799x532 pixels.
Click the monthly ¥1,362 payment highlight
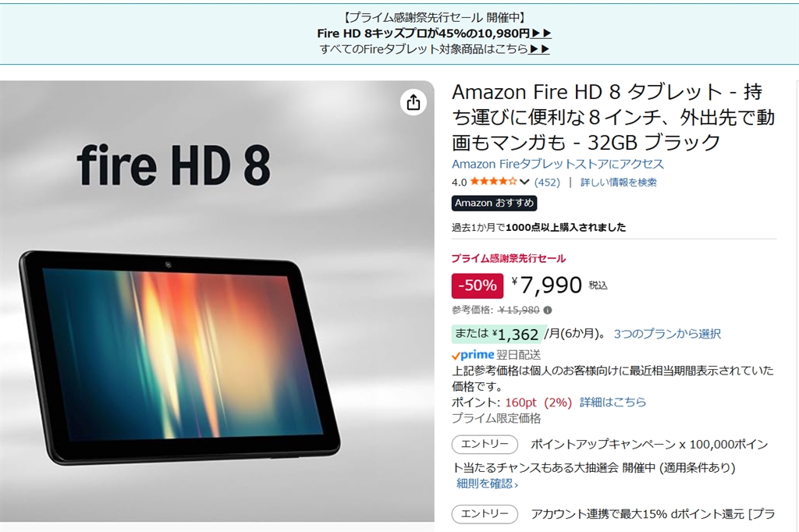[499, 334]
